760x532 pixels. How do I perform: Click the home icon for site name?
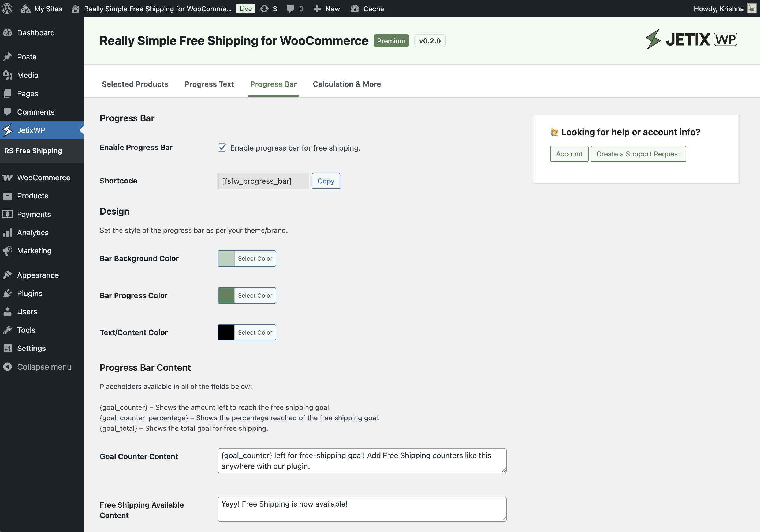pos(76,9)
